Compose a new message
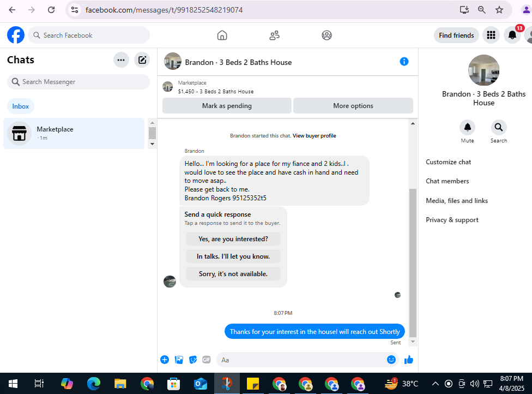The image size is (532, 394). [x=142, y=60]
